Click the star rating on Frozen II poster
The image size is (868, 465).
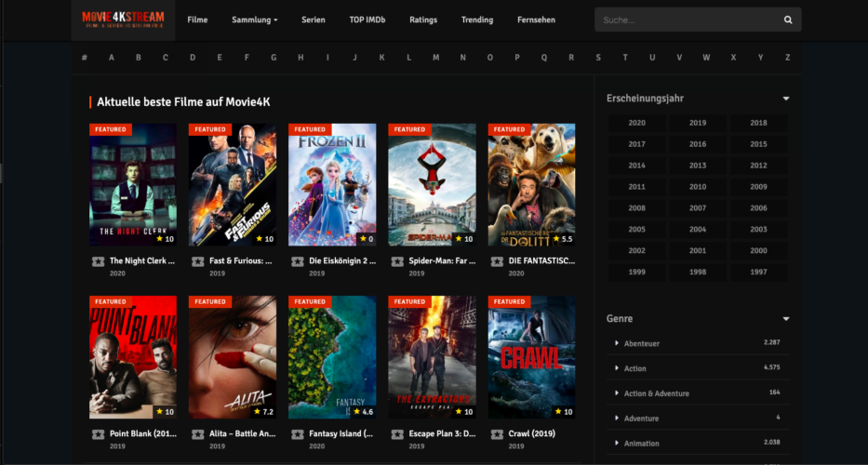click(x=367, y=239)
